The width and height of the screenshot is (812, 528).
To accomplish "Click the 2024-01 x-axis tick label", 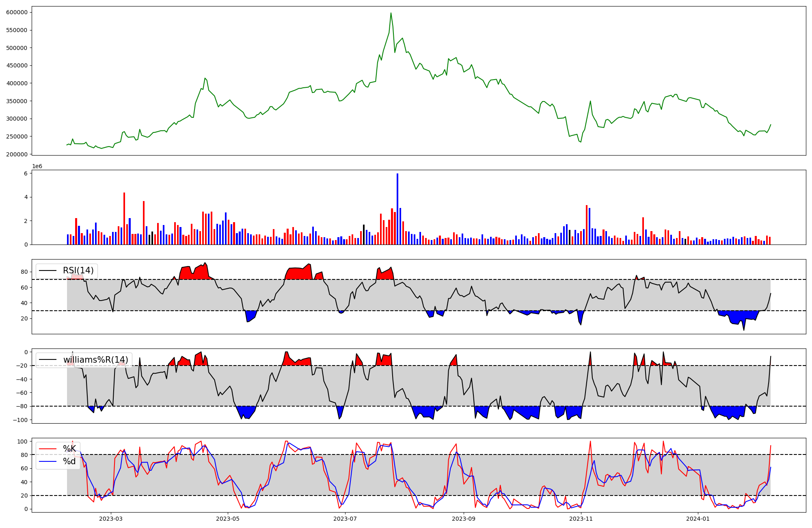I will point(698,519).
